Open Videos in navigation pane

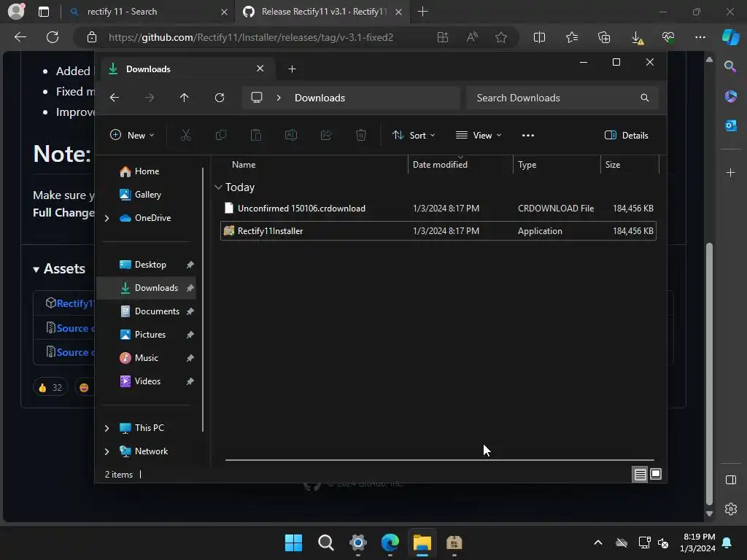146,381
